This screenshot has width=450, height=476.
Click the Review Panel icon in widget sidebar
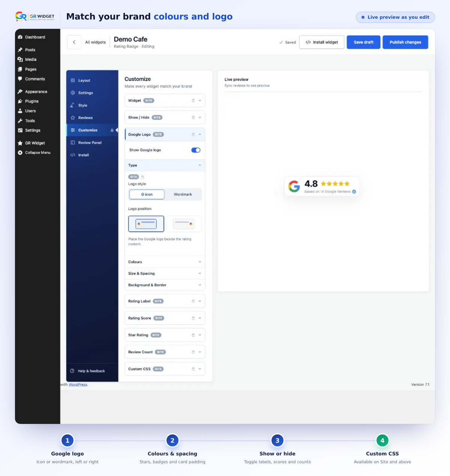73,143
